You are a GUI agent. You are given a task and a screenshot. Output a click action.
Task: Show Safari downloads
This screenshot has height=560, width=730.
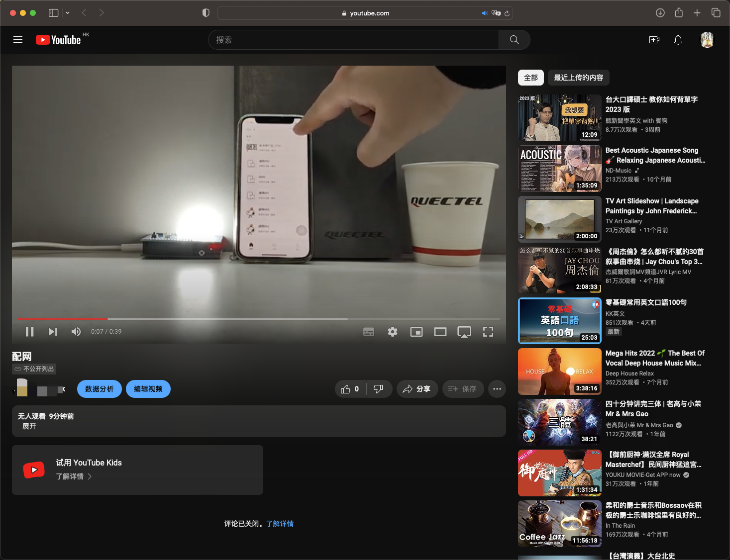pos(660,13)
